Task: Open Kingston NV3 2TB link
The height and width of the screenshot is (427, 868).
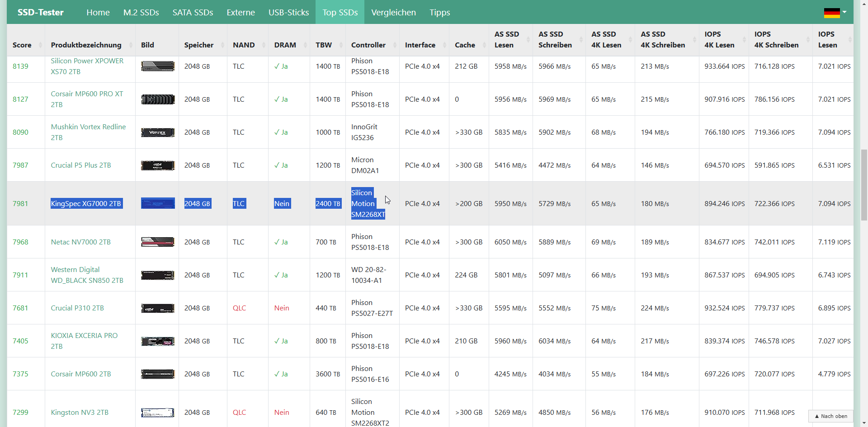Action: [80, 413]
